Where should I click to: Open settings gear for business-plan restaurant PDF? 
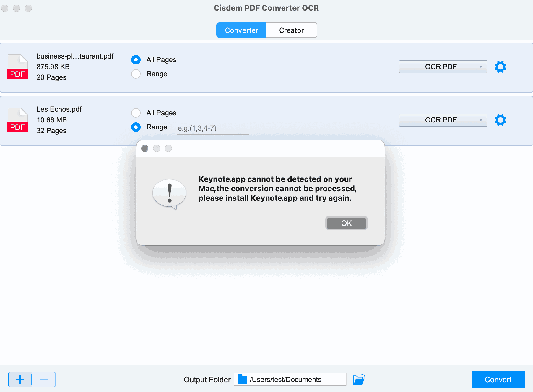tap(500, 67)
